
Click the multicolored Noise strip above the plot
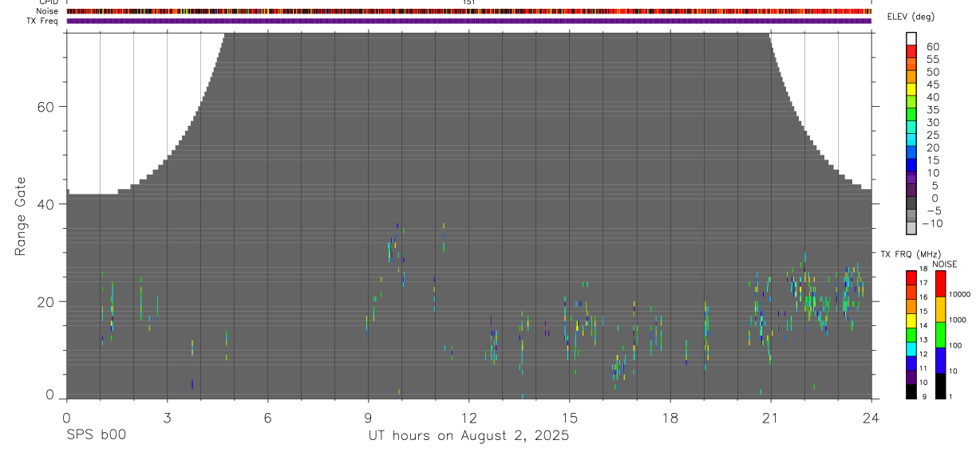click(468, 11)
